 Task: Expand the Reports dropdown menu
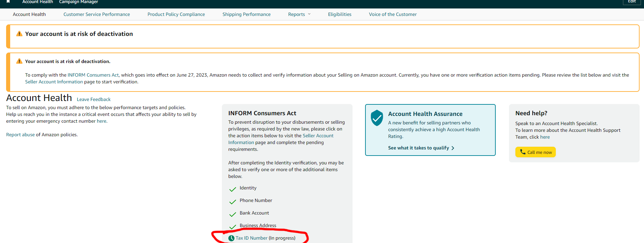(299, 14)
